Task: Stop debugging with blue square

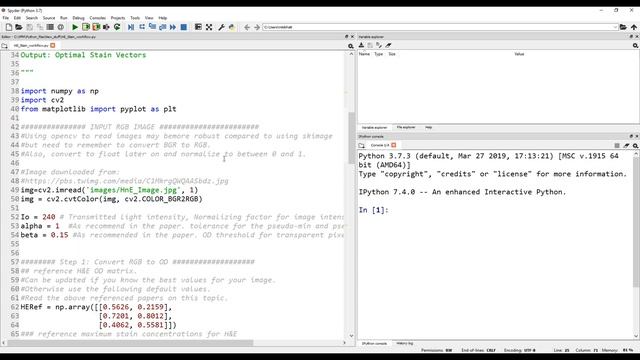Action: click(184, 27)
